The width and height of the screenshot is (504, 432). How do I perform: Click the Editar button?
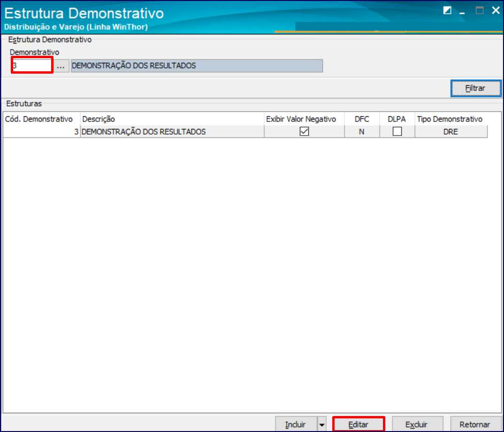point(359,424)
